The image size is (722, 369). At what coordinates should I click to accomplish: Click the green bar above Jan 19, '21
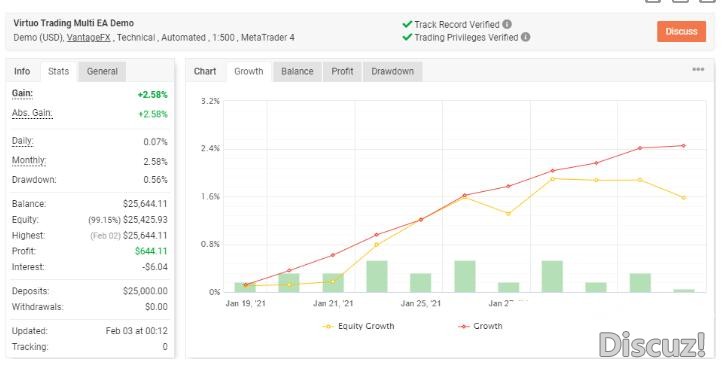(245, 287)
